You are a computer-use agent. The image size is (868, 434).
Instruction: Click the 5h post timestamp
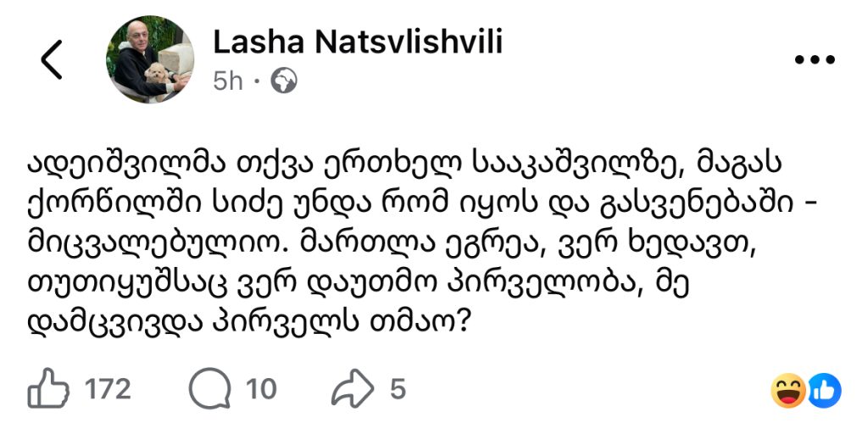tap(228, 81)
